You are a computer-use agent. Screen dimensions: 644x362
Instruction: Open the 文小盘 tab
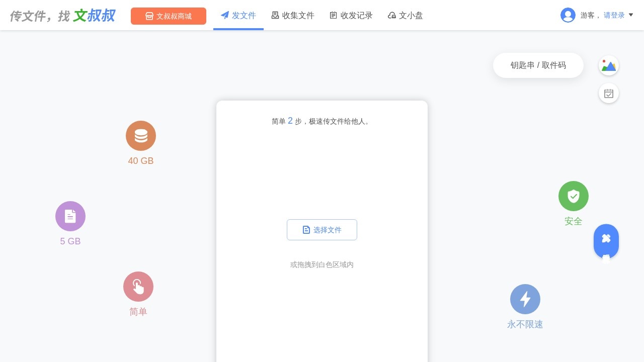[x=406, y=16]
